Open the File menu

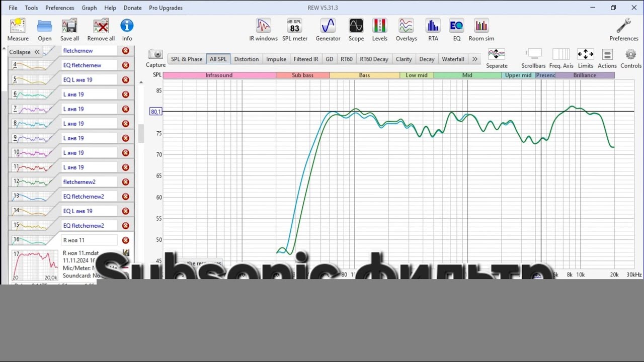click(x=13, y=8)
